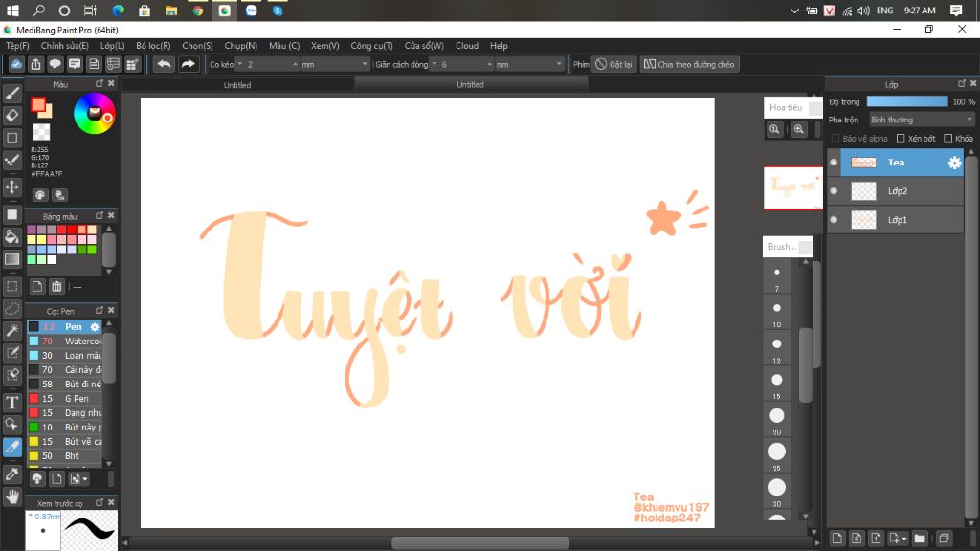Toggle the Xén bớt clipping checkbox

click(x=901, y=138)
